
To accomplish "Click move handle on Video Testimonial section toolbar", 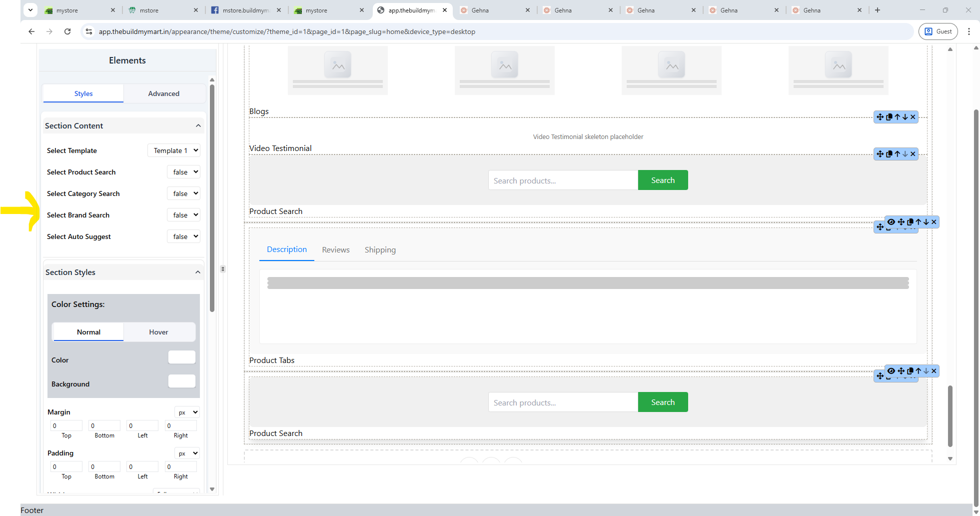I will coord(880,117).
